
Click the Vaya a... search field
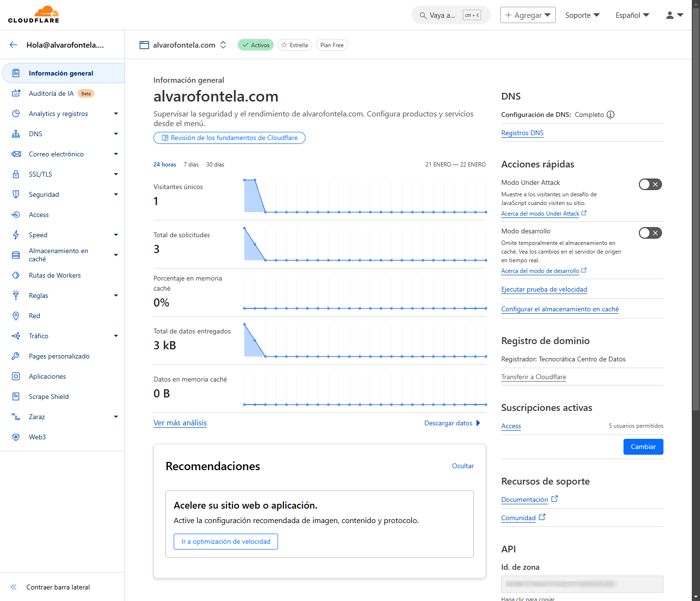(451, 15)
